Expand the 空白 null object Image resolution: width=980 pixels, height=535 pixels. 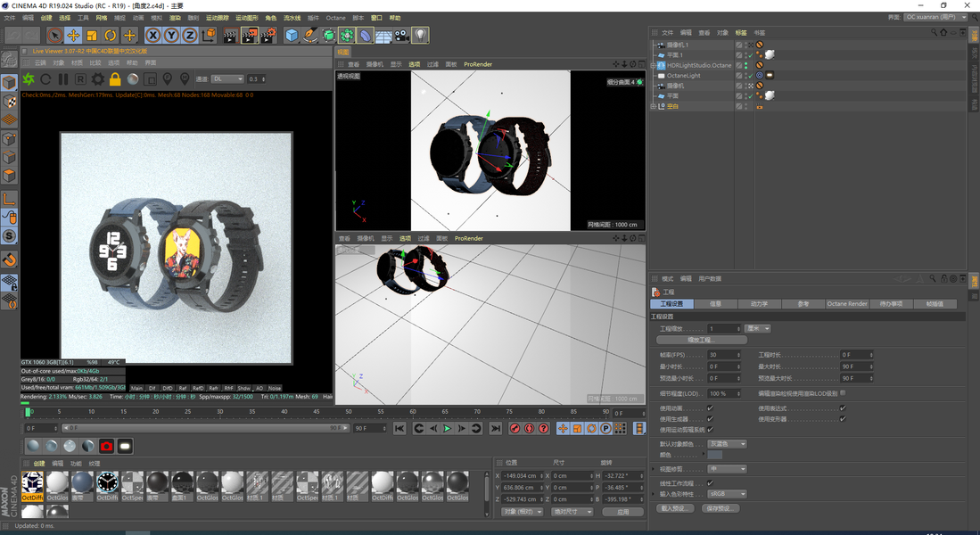653,106
